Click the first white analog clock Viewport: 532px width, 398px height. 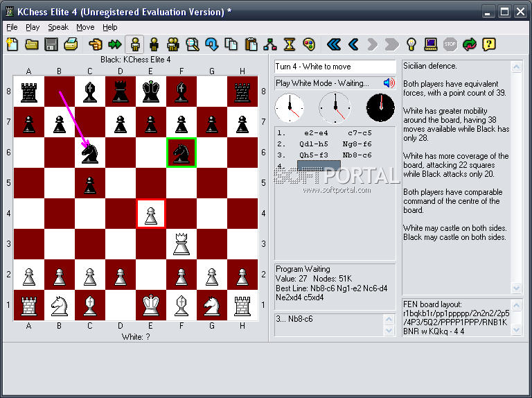(x=290, y=107)
